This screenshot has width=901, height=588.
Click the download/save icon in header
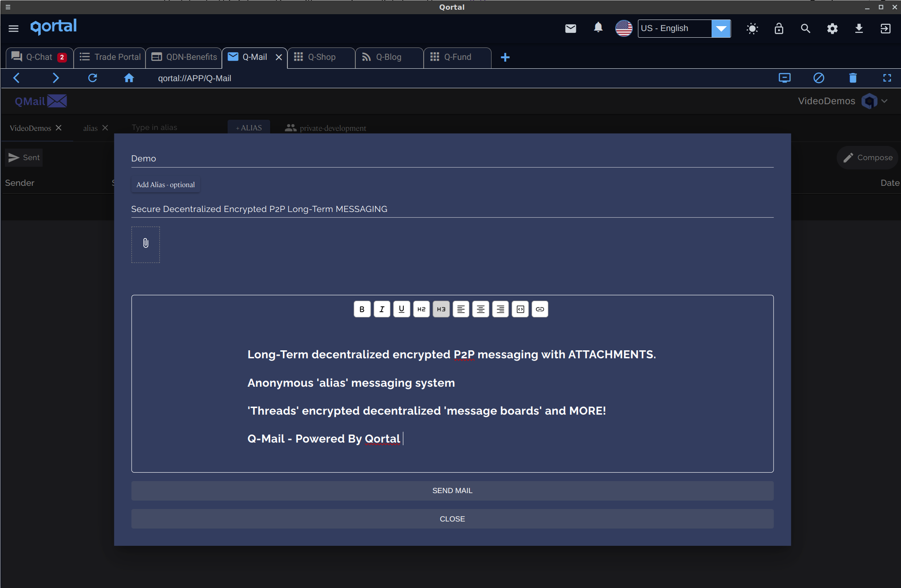(859, 28)
